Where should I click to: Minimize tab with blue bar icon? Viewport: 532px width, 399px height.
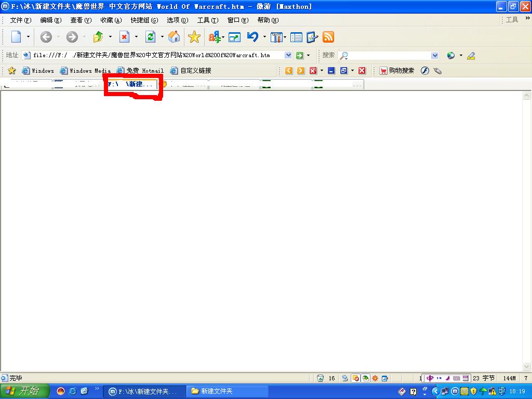pos(331,71)
